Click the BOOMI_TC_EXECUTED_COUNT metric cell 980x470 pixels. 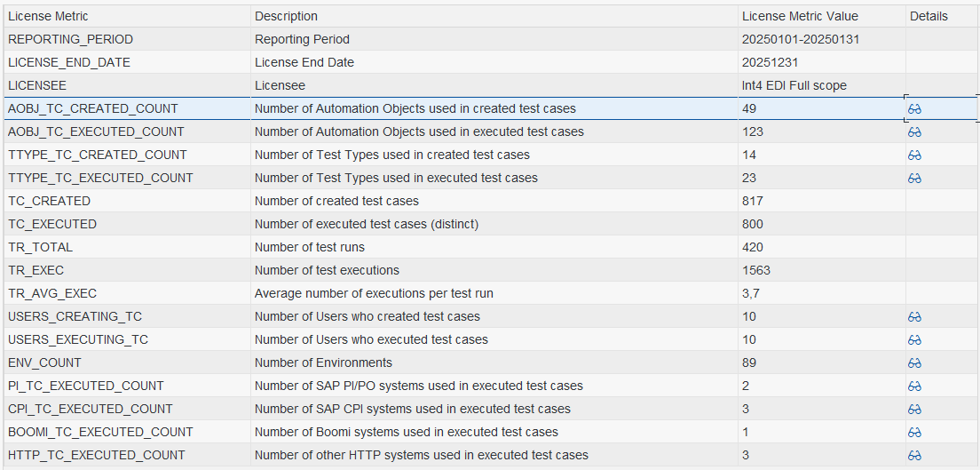tap(128, 433)
